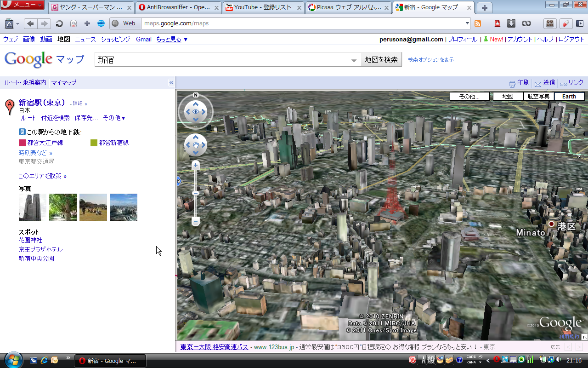This screenshot has width=588, height=368.
Task: Open the Opera Turbo globe icon
Action: [x=101, y=23]
